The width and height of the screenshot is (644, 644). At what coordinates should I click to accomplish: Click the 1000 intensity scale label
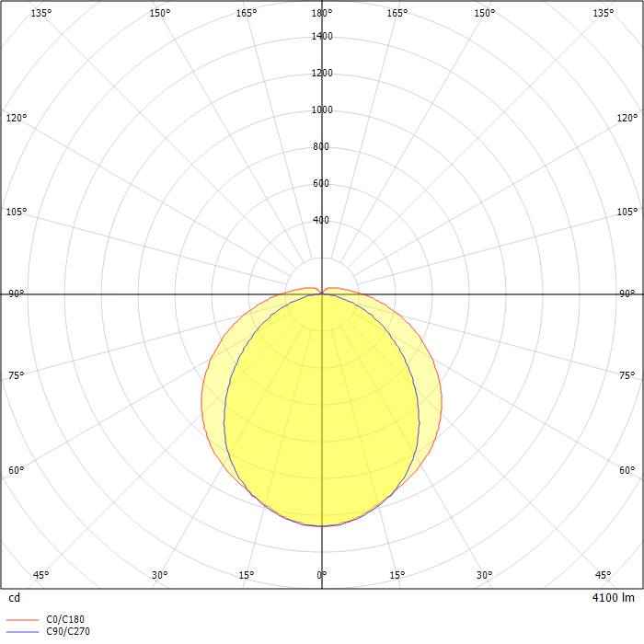(322, 109)
